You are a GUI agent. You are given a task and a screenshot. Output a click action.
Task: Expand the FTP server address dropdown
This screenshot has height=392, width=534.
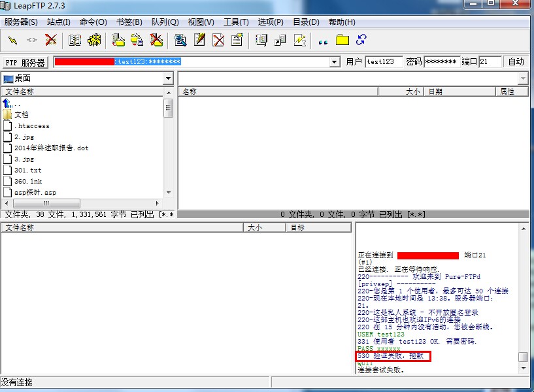coord(335,62)
